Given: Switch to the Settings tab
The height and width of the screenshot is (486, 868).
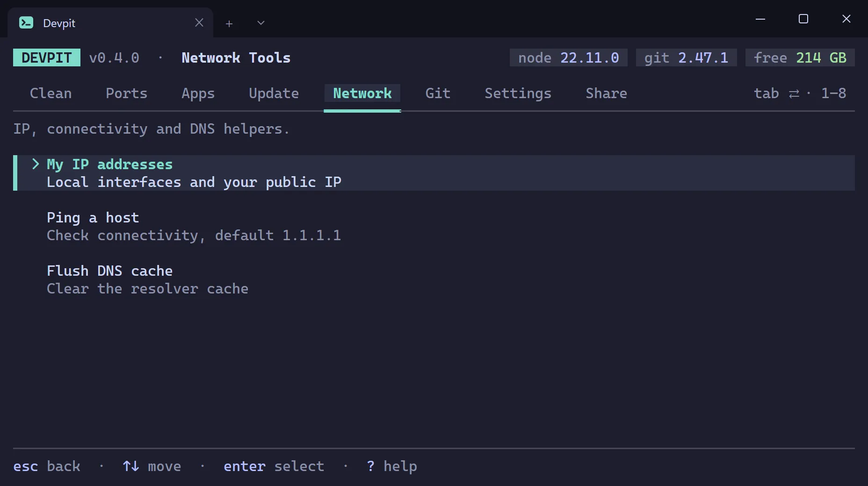Looking at the screenshot, I should pyautogui.click(x=518, y=93).
